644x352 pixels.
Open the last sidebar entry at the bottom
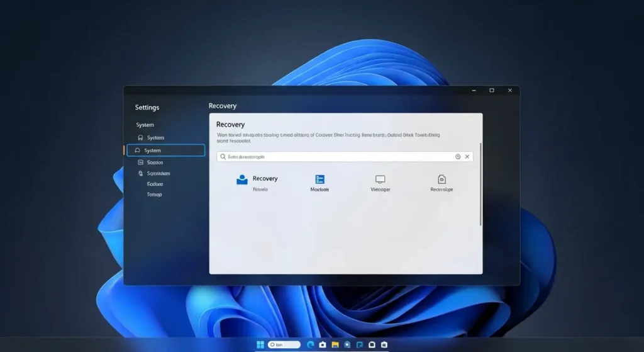155,195
